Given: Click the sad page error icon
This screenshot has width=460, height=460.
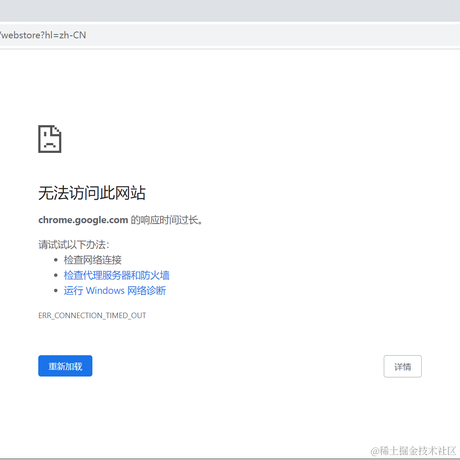Looking at the screenshot, I should 50,139.
